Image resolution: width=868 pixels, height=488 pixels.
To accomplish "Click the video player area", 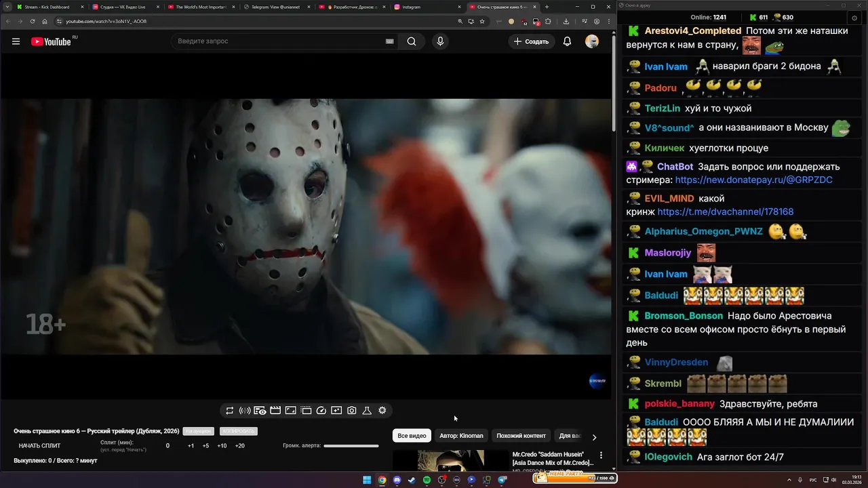I will pos(305,226).
